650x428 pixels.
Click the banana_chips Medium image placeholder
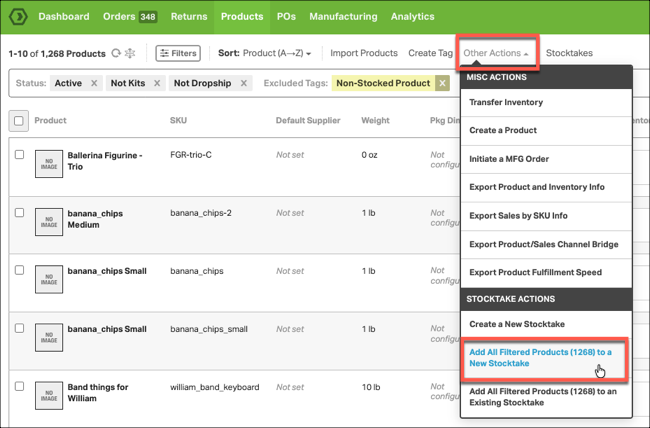(49, 222)
